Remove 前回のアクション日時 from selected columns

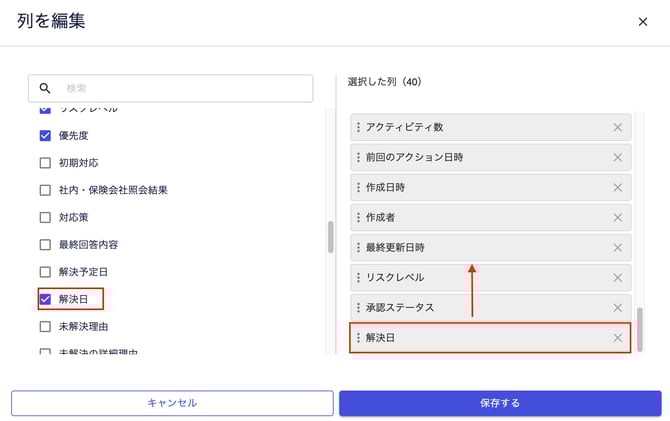[617, 157]
